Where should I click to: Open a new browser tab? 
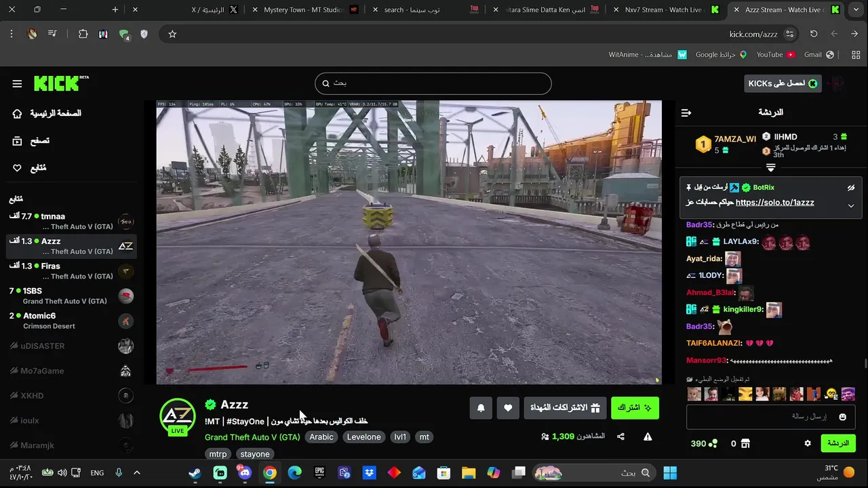[115, 9]
